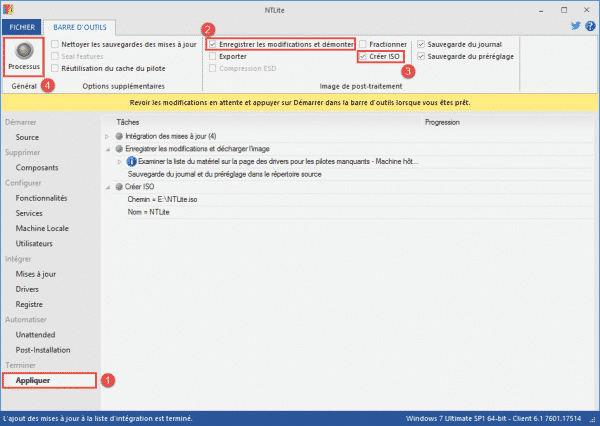
Task: Select the BARRE D'OUTILS ribbon tab
Action: (80, 27)
